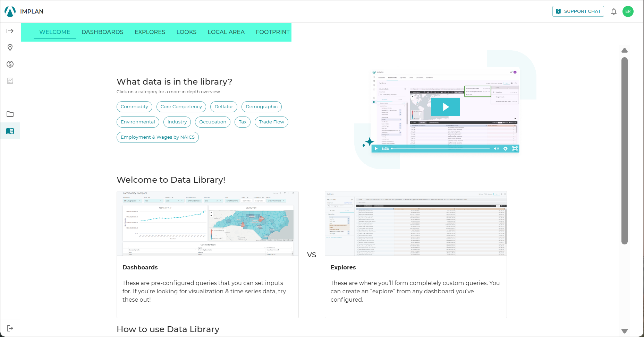Click the "Welcome to Data Library!" heading
Image resolution: width=644 pixels, height=337 pixels.
pos(171,180)
